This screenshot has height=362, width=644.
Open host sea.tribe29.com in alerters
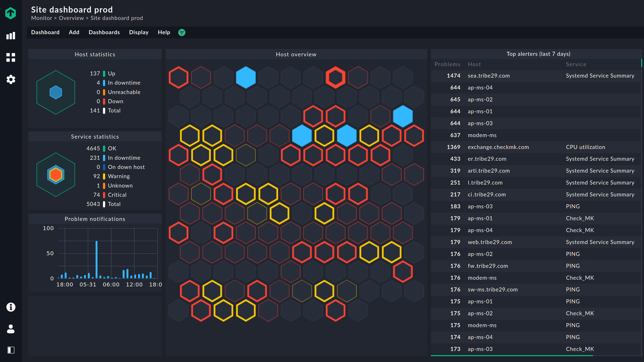point(489,76)
